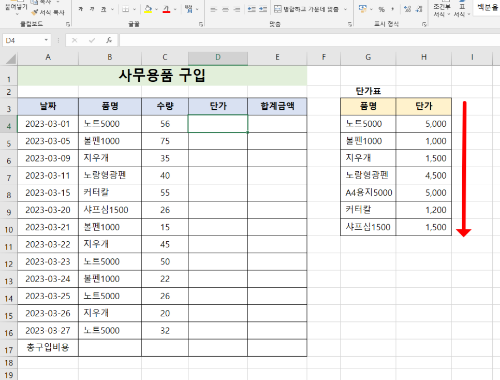
Task: Click the decrease decimal icon
Action: (419, 9)
